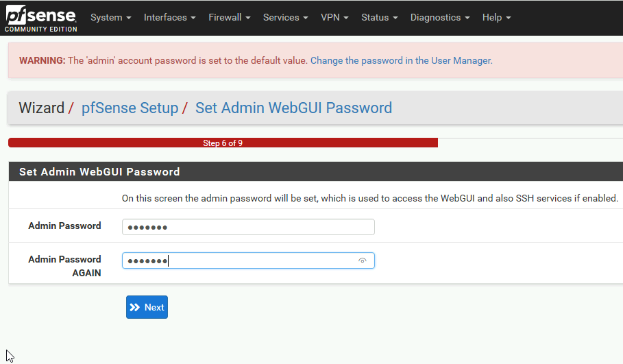Open the System dropdown menu
623x364 pixels.
tap(110, 18)
